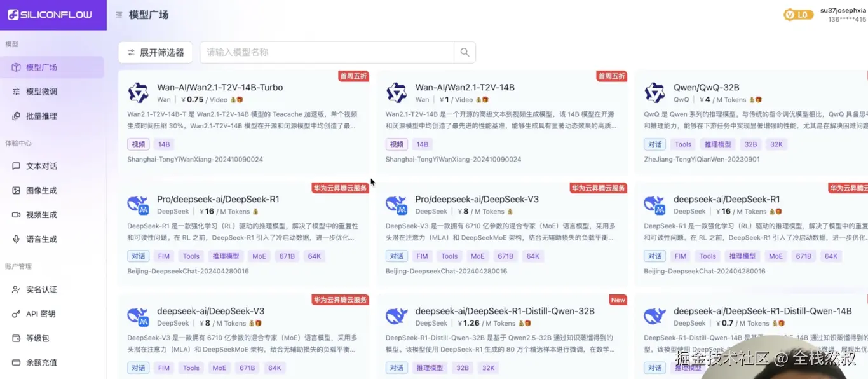Click the magnifier search button

click(465, 52)
